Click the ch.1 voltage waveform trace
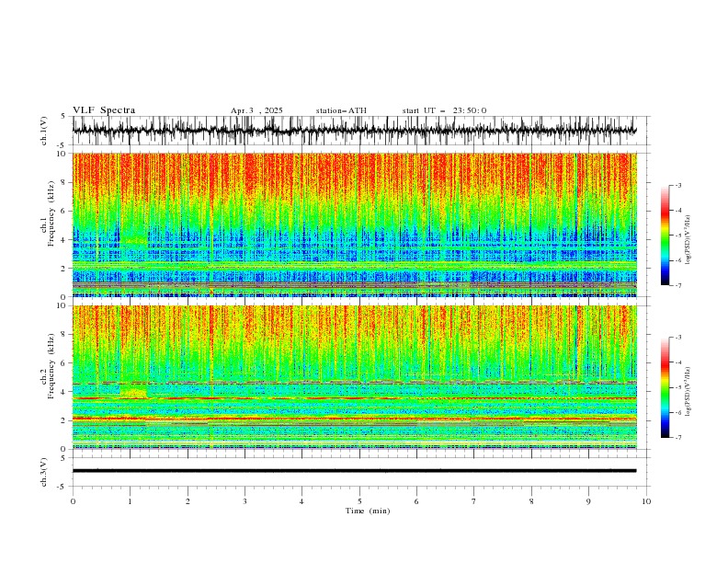728x563 pixels. tap(354, 131)
